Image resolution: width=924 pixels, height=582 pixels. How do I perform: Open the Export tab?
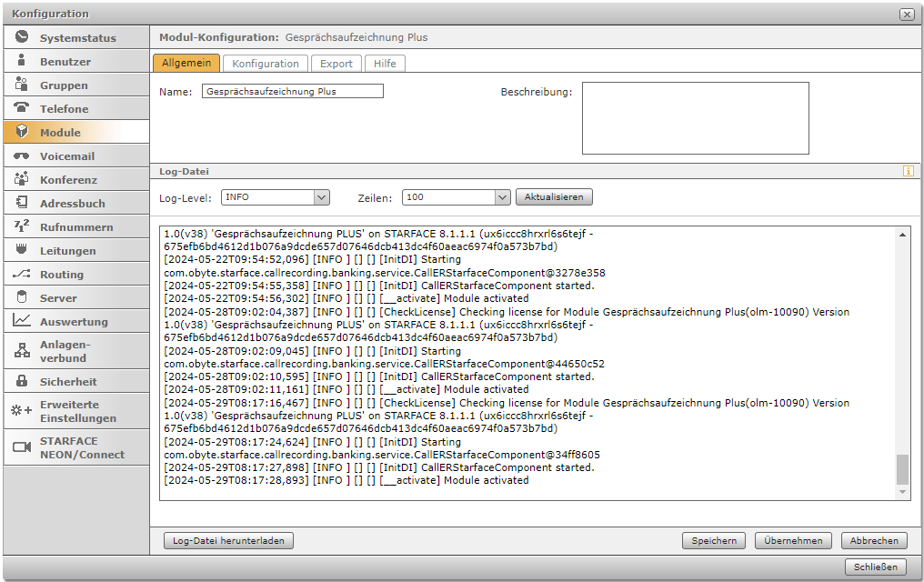click(336, 64)
